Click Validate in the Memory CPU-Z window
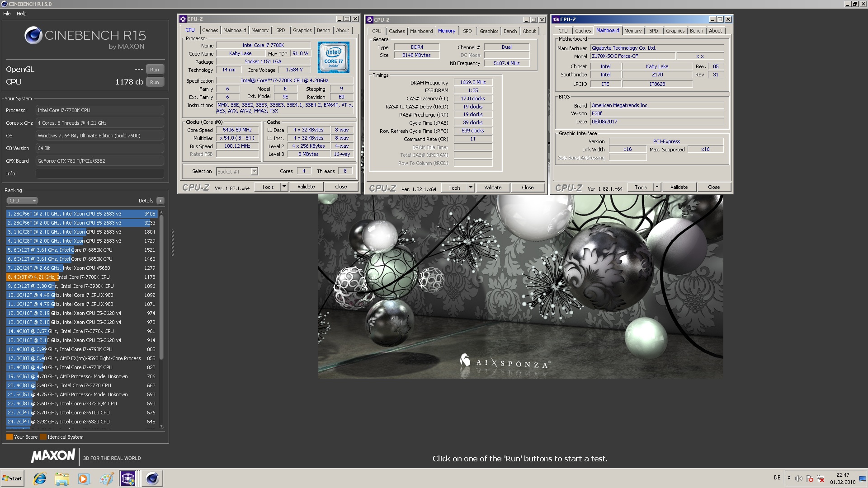 click(x=493, y=188)
